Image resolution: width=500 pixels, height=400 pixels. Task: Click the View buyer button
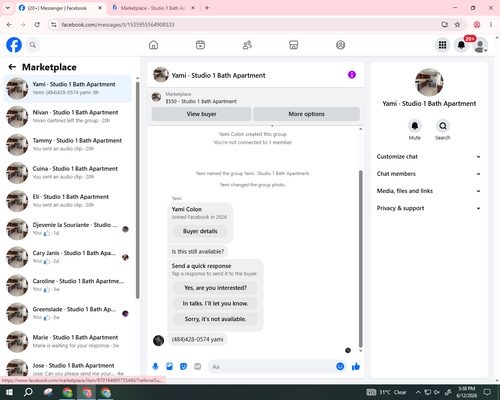click(x=201, y=114)
